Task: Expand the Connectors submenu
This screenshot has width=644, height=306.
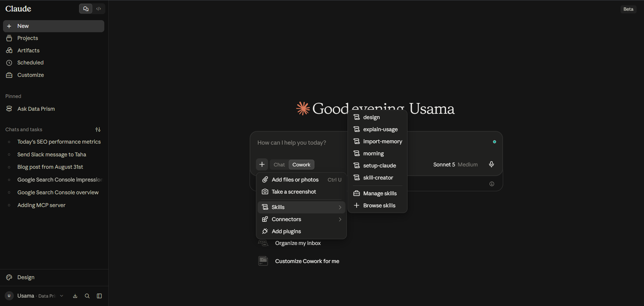Action: (x=301, y=219)
